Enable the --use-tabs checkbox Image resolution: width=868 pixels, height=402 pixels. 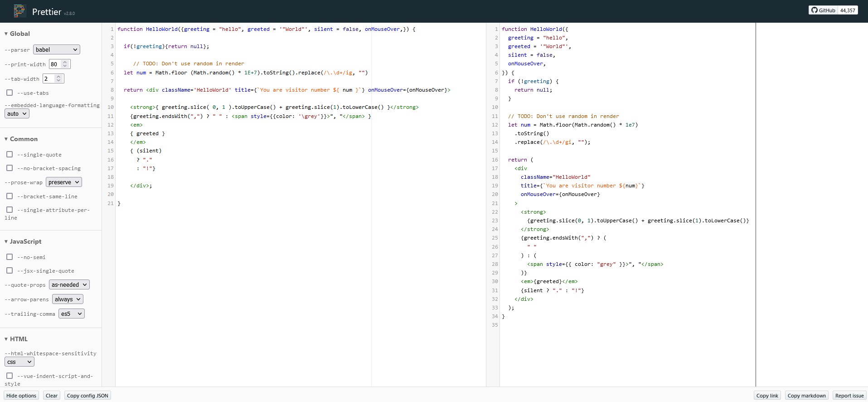[10, 93]
